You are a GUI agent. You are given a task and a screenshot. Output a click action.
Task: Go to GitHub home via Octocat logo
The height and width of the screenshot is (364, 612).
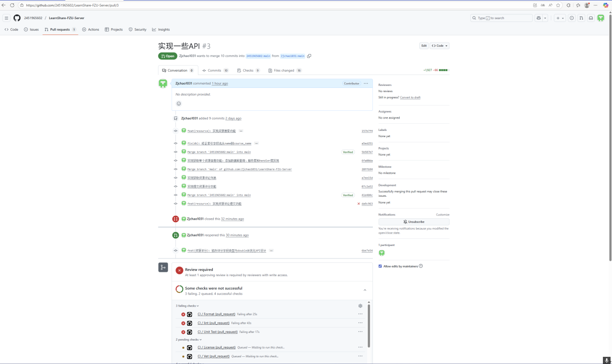[x=17, y=18]
